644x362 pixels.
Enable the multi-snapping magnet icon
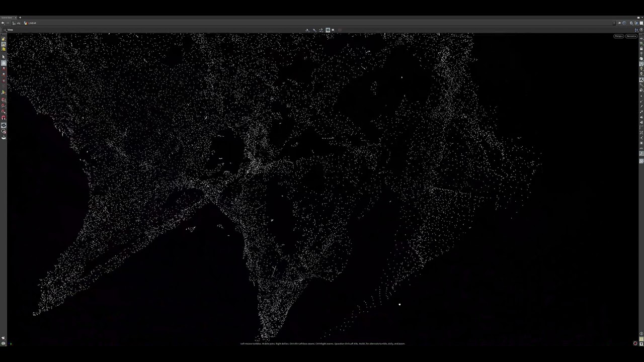(4, 118)
